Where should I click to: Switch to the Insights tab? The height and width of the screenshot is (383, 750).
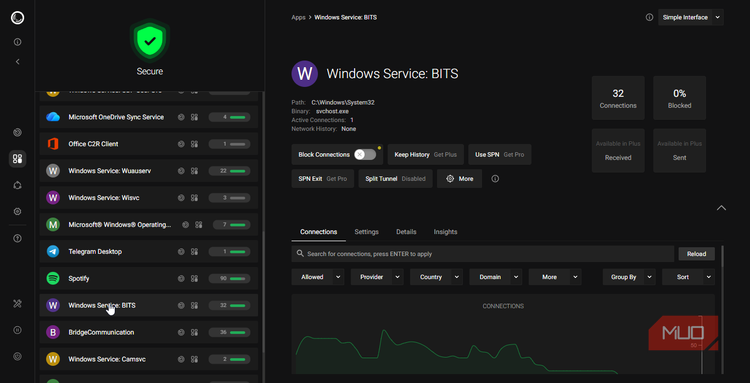[445, 232]
